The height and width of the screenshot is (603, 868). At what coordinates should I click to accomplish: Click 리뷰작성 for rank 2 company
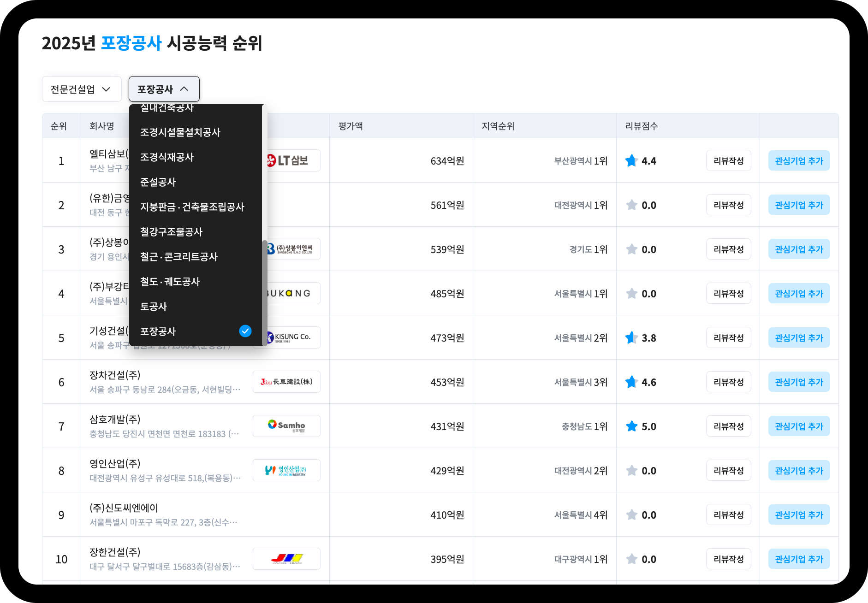pos(728,205)
